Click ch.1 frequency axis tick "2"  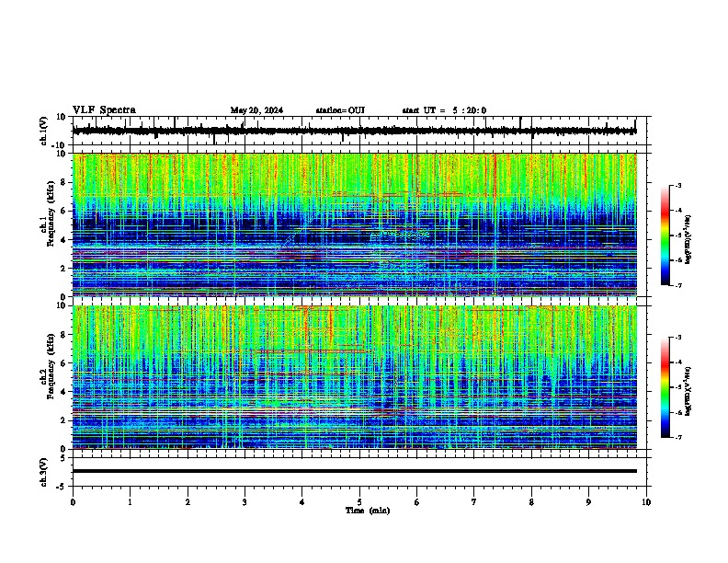click(63, 269)
